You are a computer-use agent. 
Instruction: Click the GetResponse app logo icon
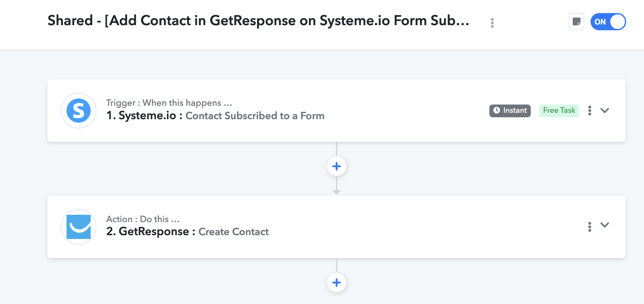(79, 227)
